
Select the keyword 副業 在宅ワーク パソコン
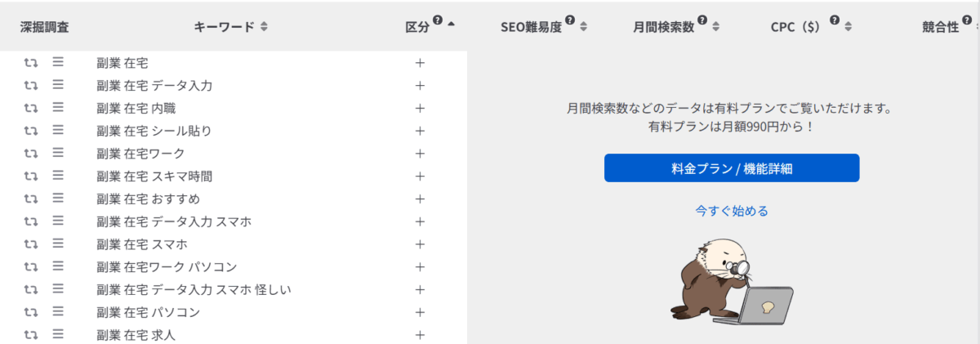click(x=167, y=266)
